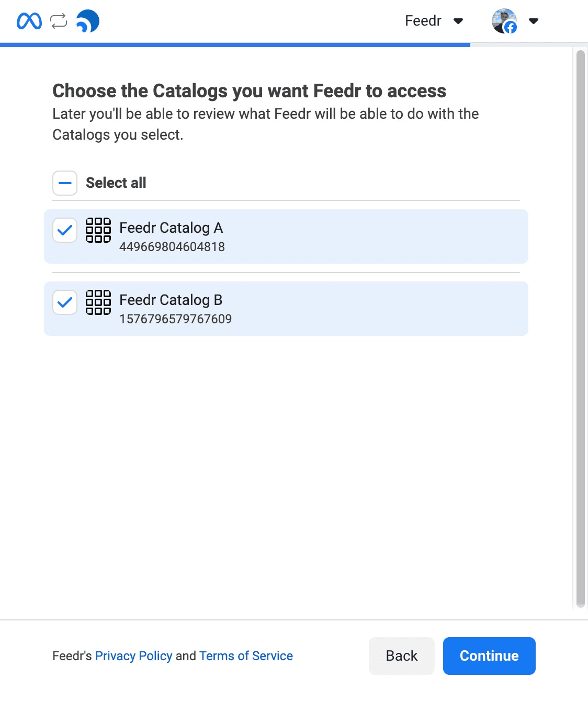
Task: Click the Back button
Action: 401,655
